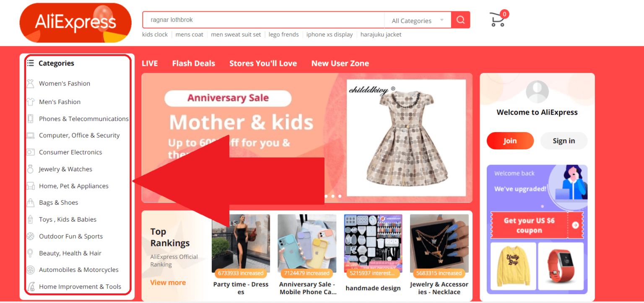Viewport: 644px width, 303px height.
Task: Click the Phones & Telecommunications phone icon
Action: pyautogui.click(x=30, y=119)
